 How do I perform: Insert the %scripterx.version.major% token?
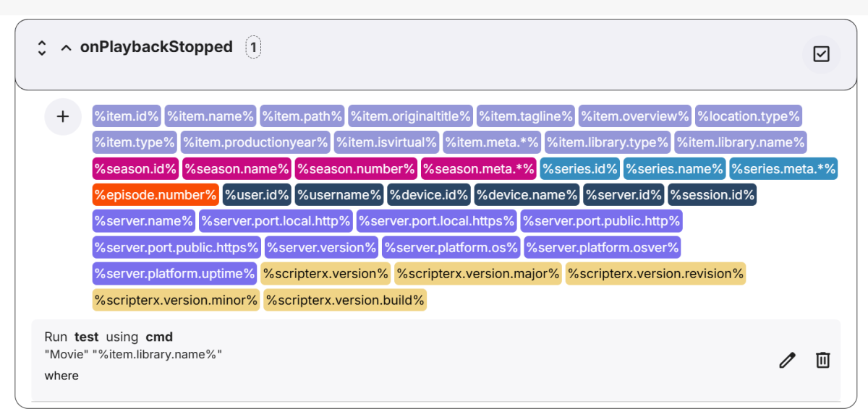click(477, 273)
